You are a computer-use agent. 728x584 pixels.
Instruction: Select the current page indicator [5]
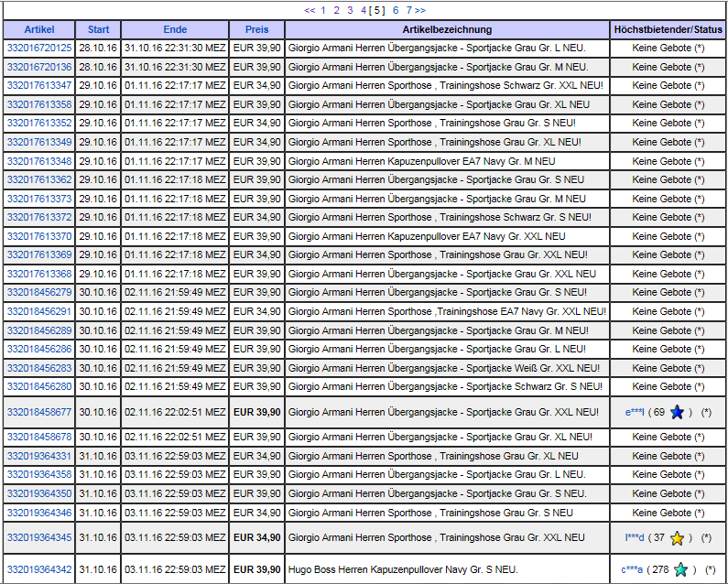coord(377,10)
